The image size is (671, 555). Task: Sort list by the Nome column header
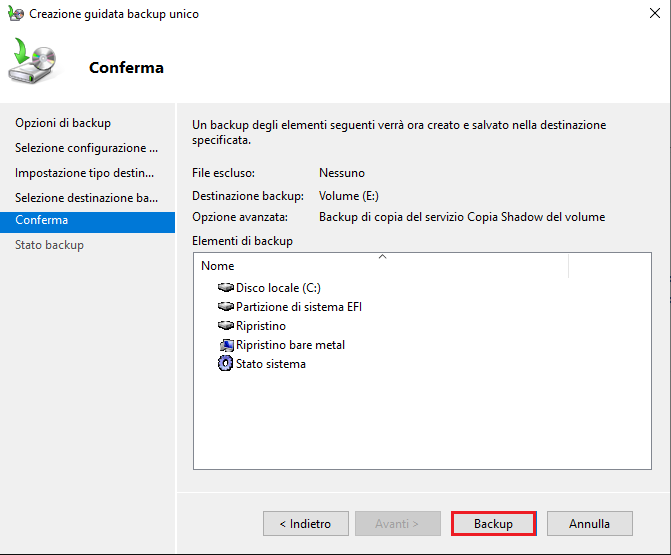(x=218, y=266)
